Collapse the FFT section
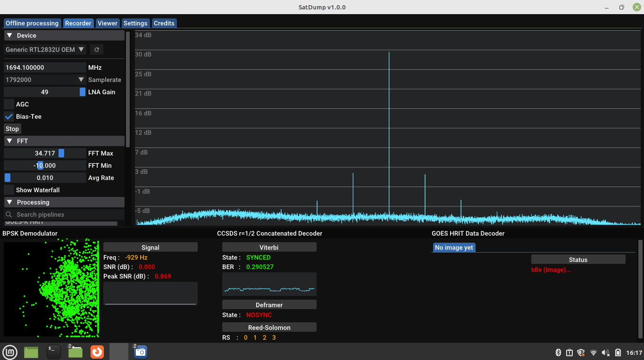Viewport: 644px width, 360px height. pos(8,140)
